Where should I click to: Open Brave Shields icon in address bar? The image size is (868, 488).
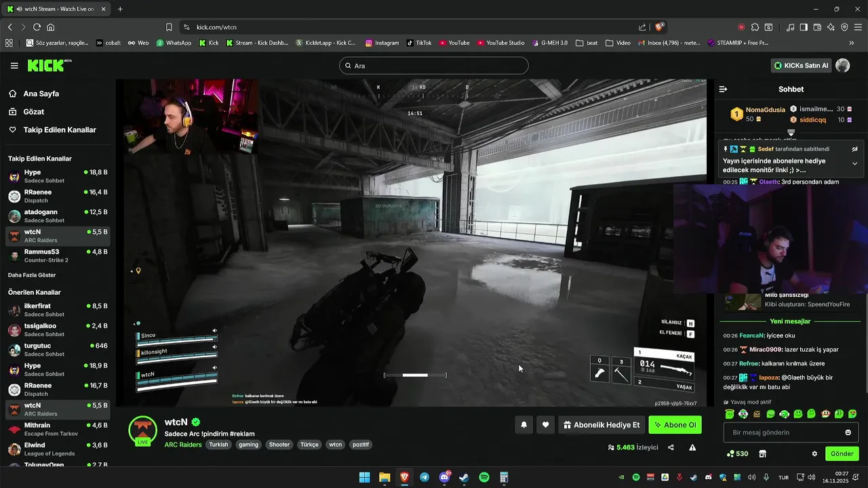pyautogui.click(x=659, y=27)
